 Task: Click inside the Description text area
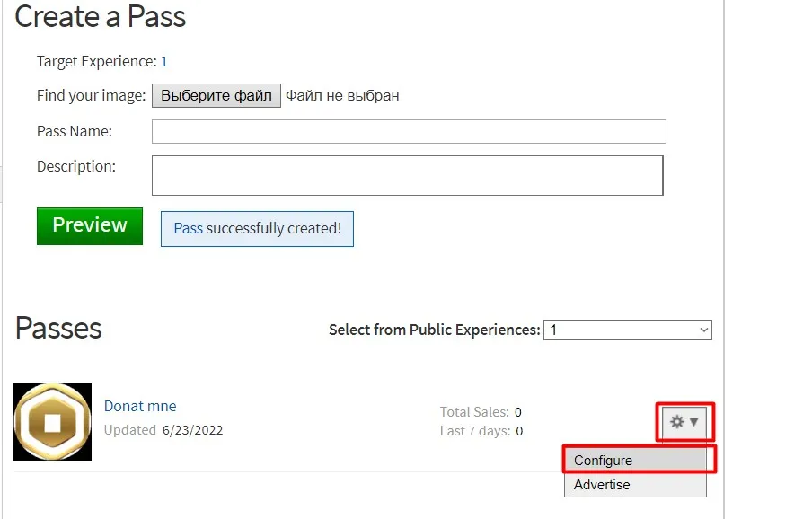click(x=408, y=175)
